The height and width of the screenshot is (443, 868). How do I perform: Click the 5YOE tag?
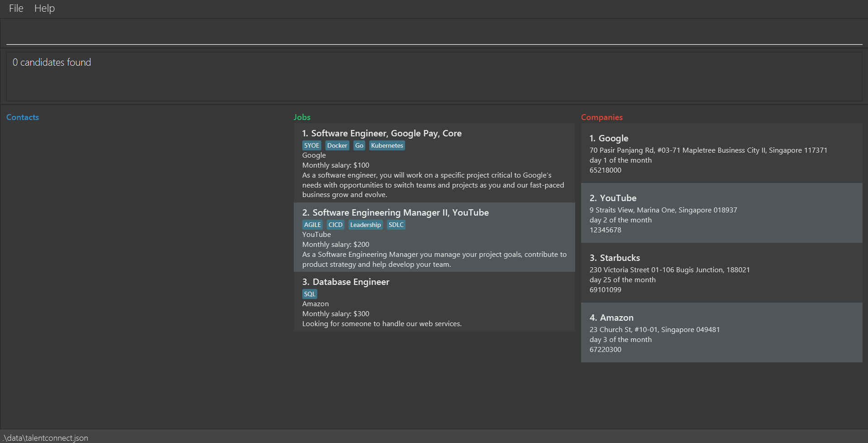312,145
